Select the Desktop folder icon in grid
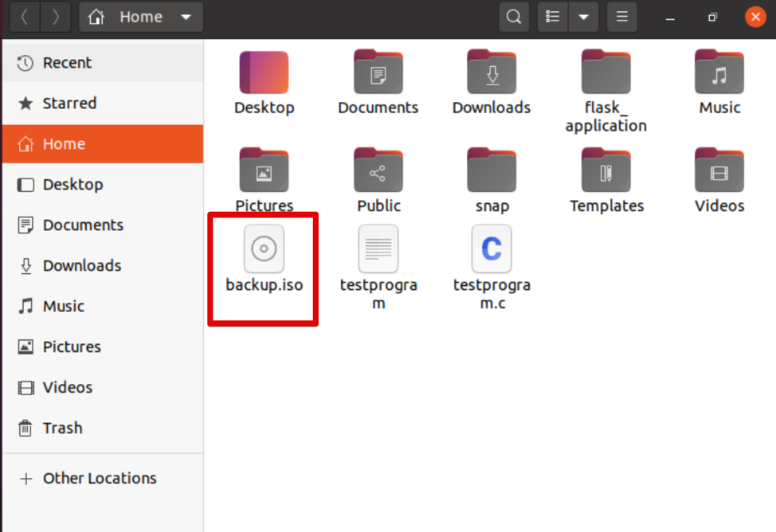The width and height of the screenshot is (776, 532). click(x=264, y=72)
